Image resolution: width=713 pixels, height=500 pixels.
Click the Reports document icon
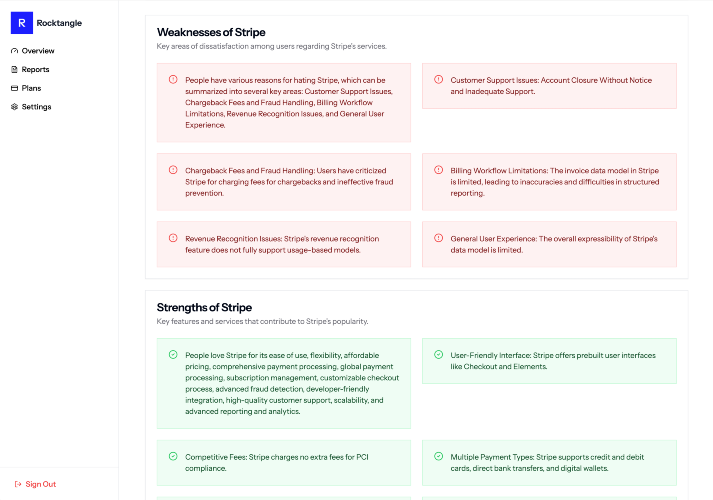pyautogui.click(x=15, y=70)
